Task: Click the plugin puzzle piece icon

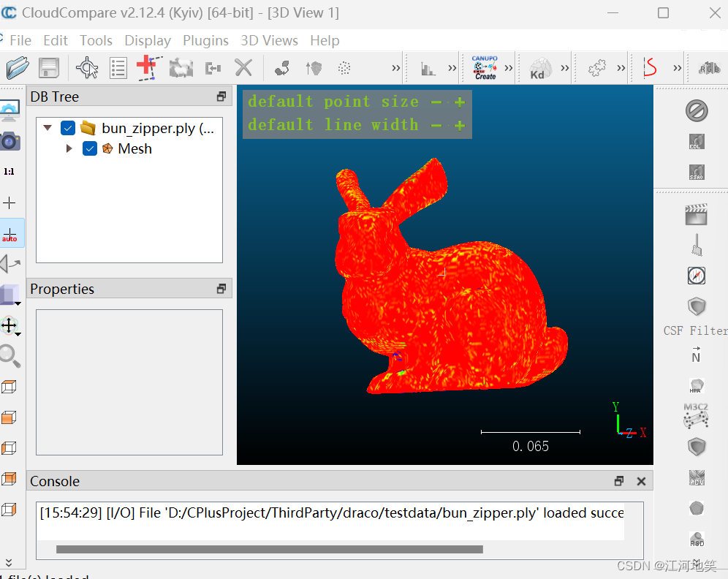Action: 597,68
